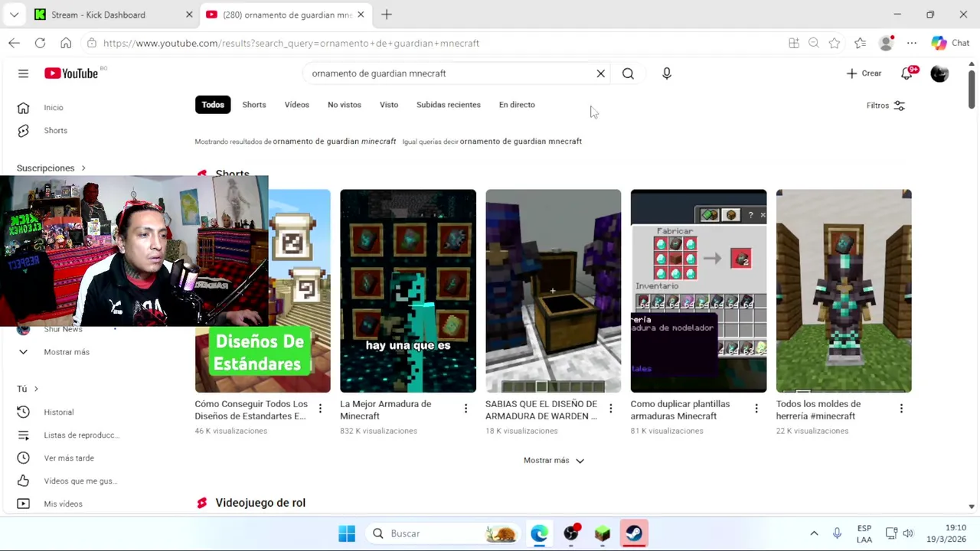This screenshot has width=980, height=551.
Task: Open Vídeos que me gustan
Action: (x=80, y=481)
